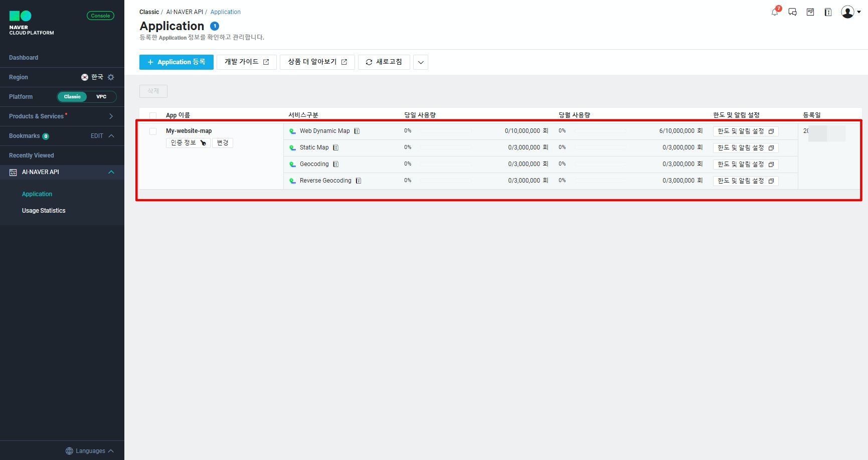This screenshot has width=868, height=460.
Task: Toggle the select-all header checkbox
Action: 153,115
